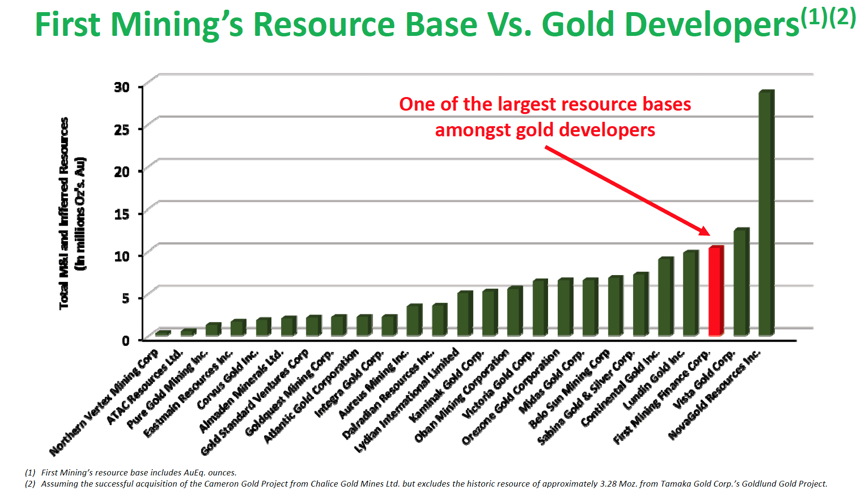868x491 pixels.
Task: Click the 'Belo Sun Mining Corp' axis label
Action: pos(569,388)
